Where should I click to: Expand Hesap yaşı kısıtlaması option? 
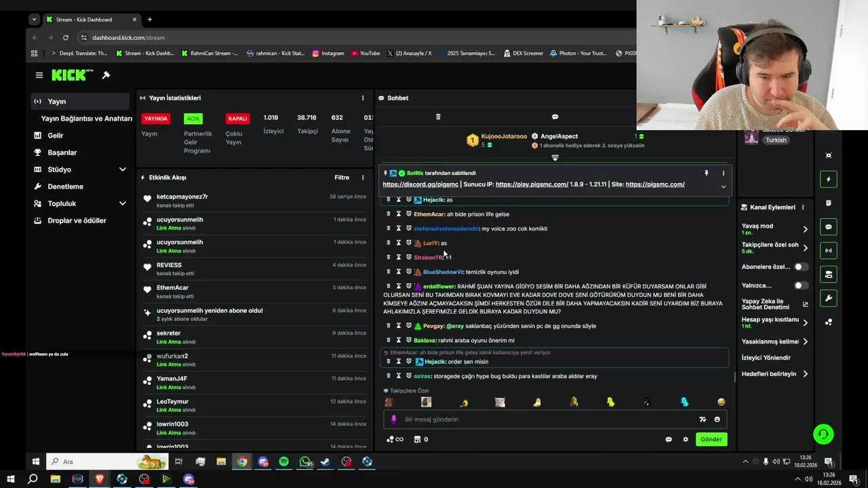805,323
